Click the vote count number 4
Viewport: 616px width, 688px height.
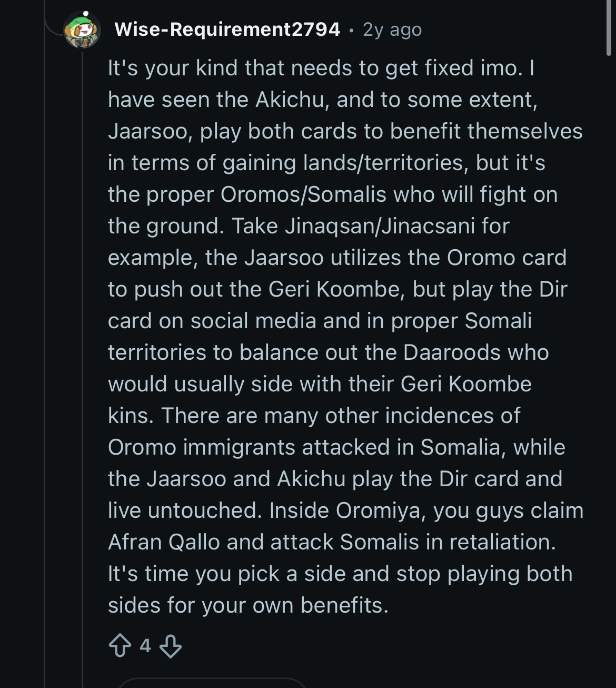(x=145, y=646)
